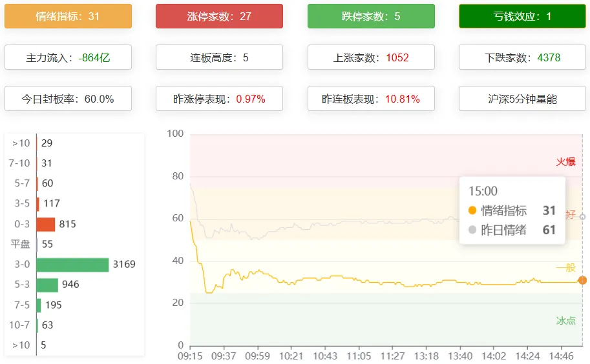The image size is (590, 364).
Task: Click the orange marker at line end
Action: [x=582, y=280]
